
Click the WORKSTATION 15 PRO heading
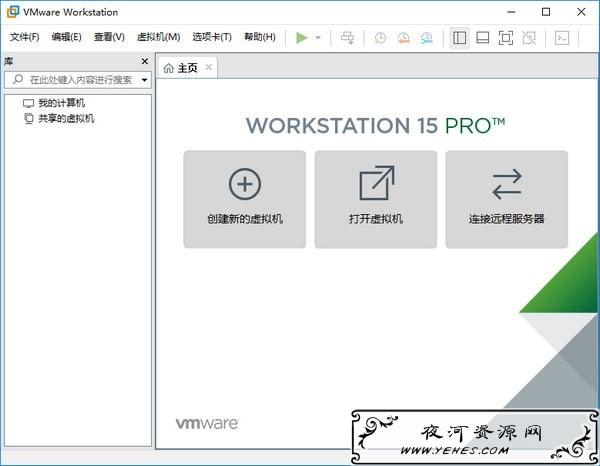point(375,125)
